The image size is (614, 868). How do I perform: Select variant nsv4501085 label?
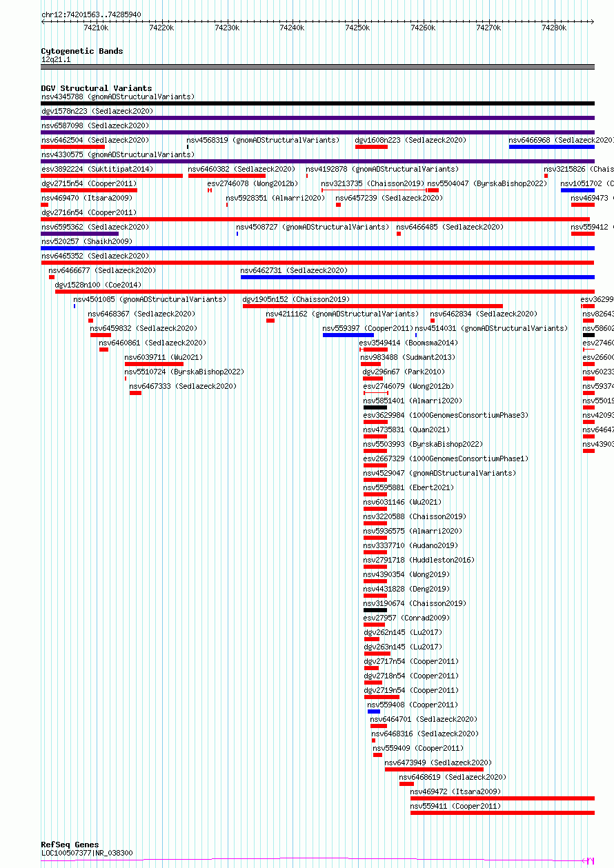coord(150,299)
